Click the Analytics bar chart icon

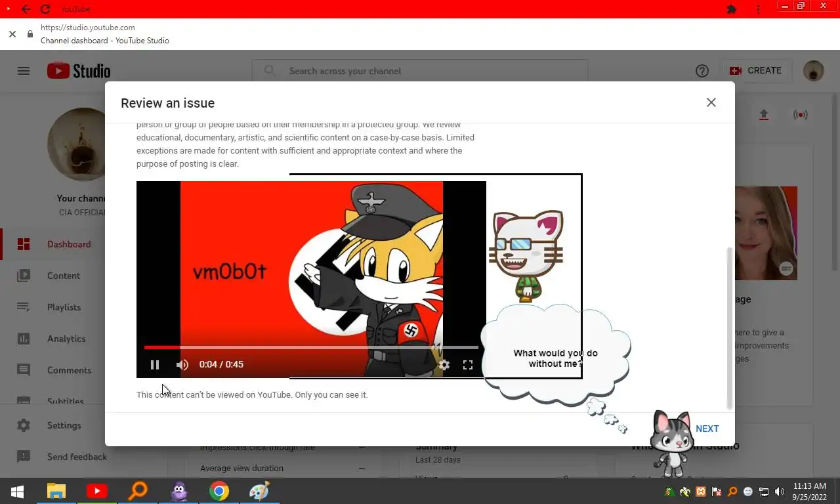click(24, 339)
